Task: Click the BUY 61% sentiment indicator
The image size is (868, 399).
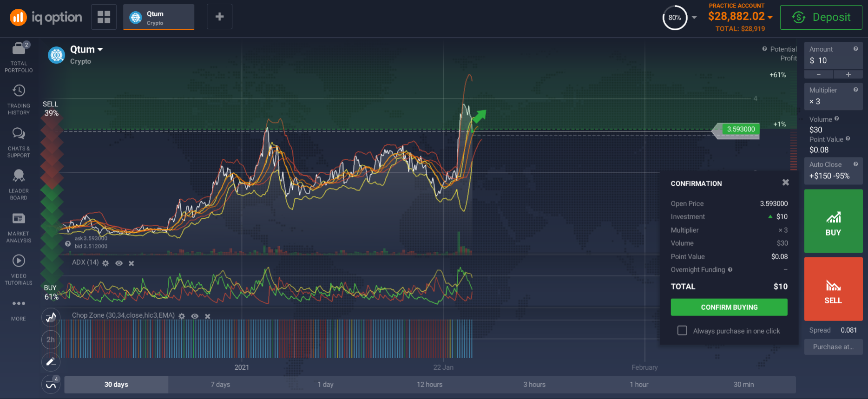Action: click(x=51, y=292)
